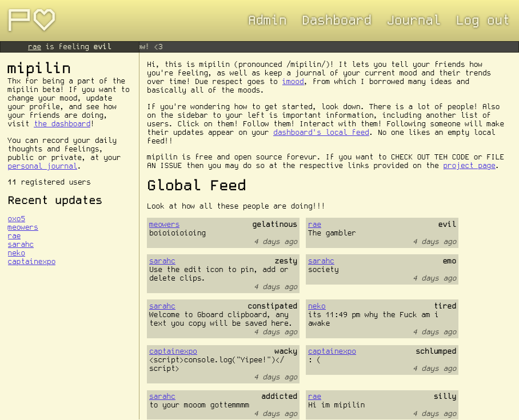The image size is (519, 420).
Task: Open the dashboard's local feed link
Action: (x=321, y=133)
